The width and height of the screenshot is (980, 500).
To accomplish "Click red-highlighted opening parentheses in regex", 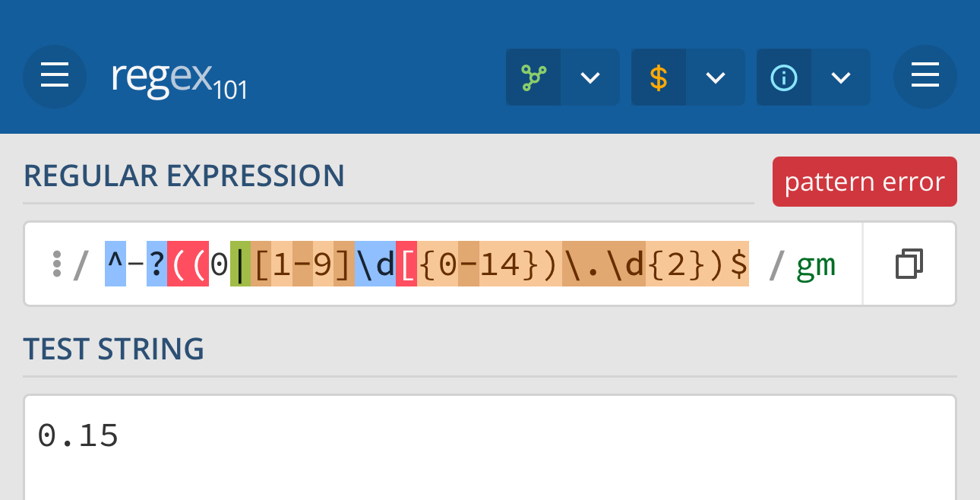I will pos(188,264).
